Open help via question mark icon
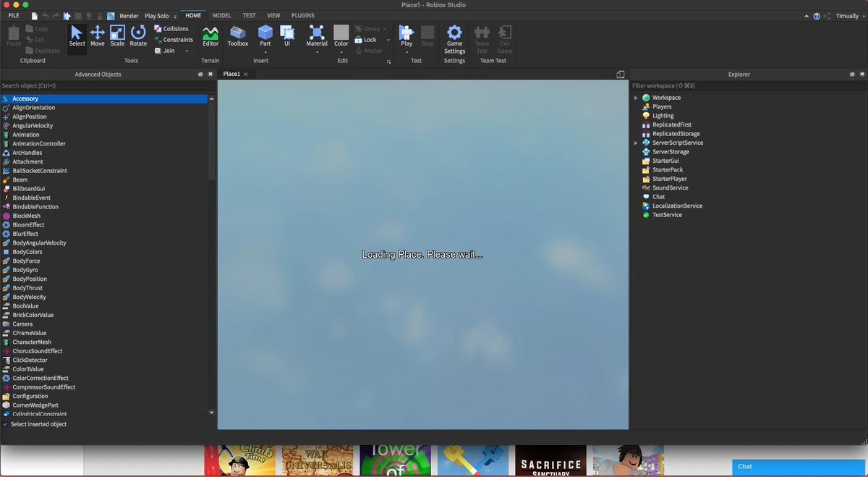 817,15
